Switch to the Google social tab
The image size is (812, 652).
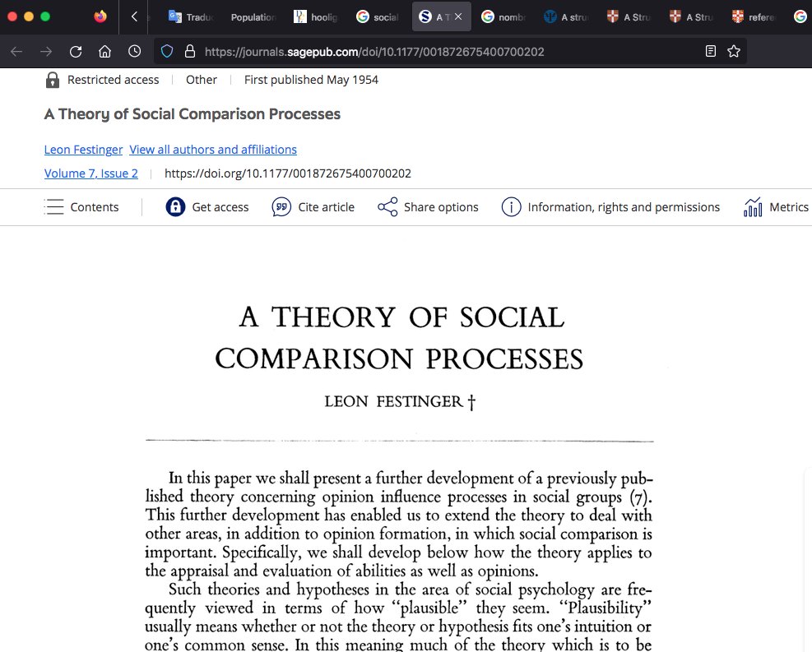(x=378, y=17)
